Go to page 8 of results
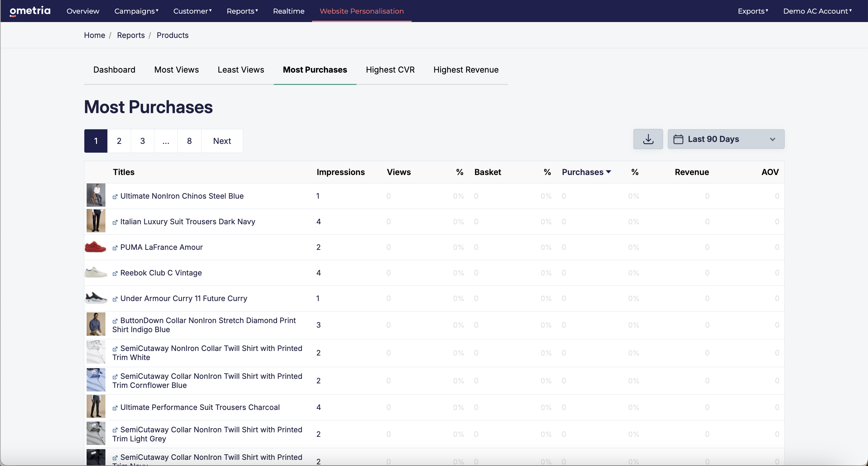Image resolution: width=868 pixels, height=466 pixels. [189, 141]
